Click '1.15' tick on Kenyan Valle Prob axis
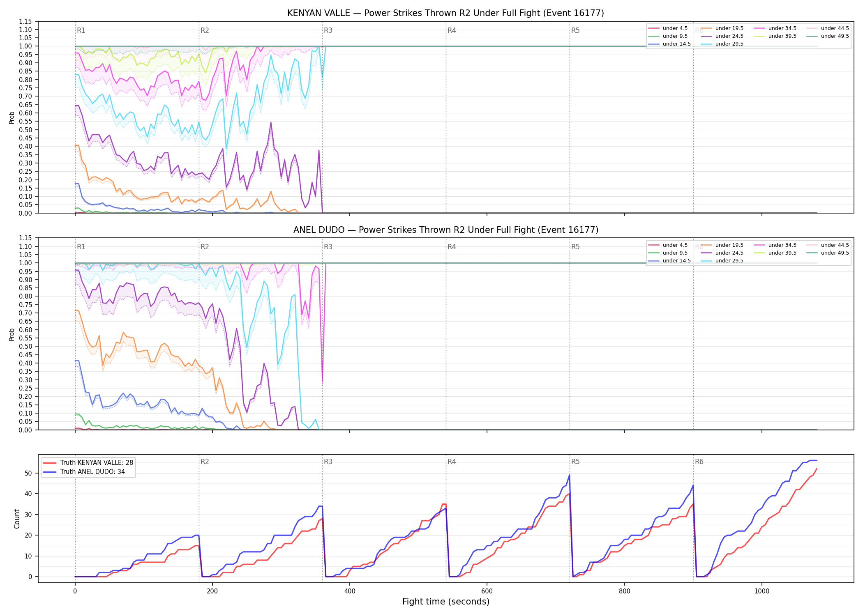Screen dimensions: 863x616 (x=25, y=21)
